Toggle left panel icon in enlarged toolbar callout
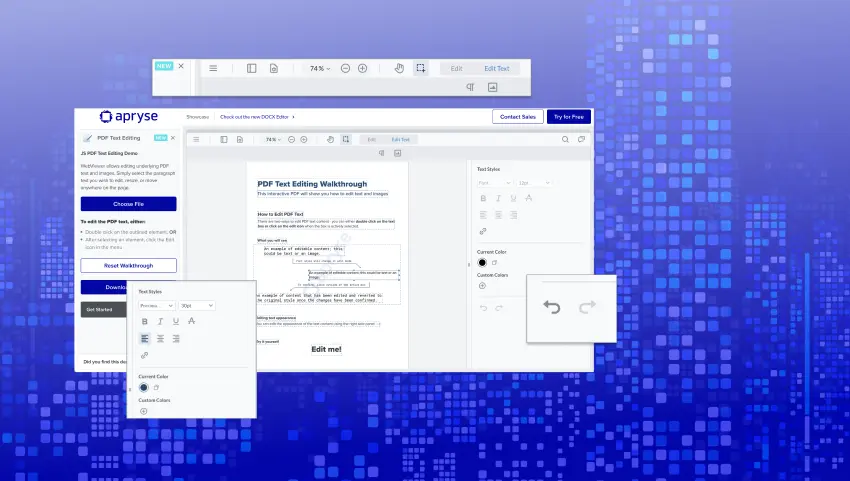The width and height of the screenshot is (850, 481). click(x=252, y=68)
